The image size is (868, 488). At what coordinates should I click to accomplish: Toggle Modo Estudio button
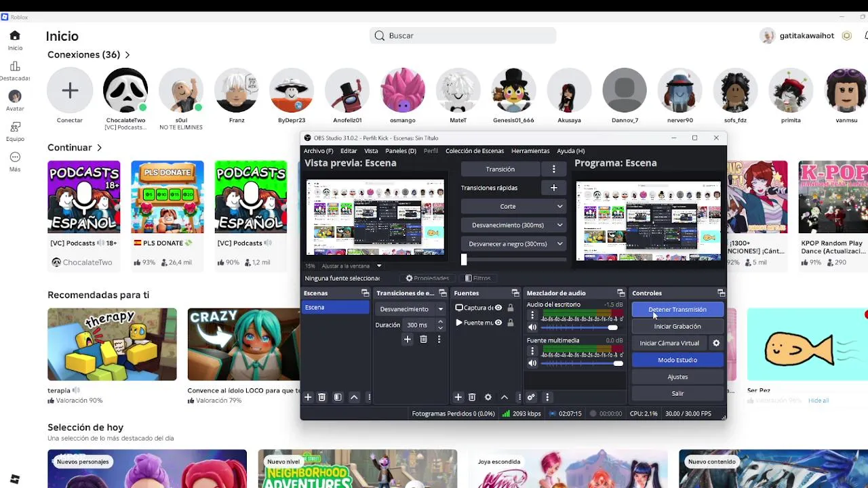point(677,360)
